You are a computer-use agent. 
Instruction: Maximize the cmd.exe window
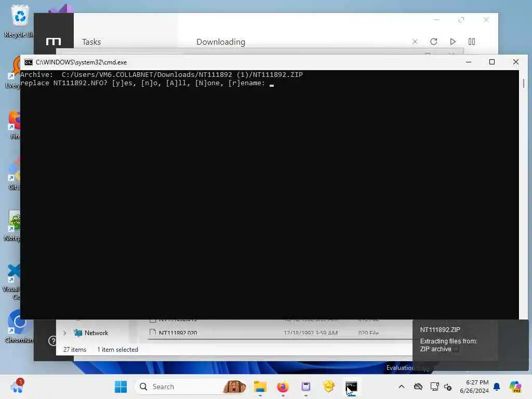[x=492, y=62]
